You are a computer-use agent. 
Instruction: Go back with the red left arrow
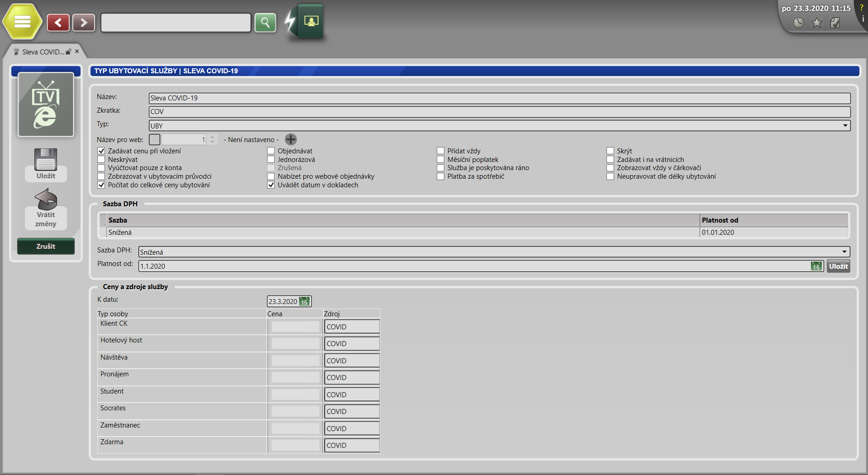(x=58, y=23)
